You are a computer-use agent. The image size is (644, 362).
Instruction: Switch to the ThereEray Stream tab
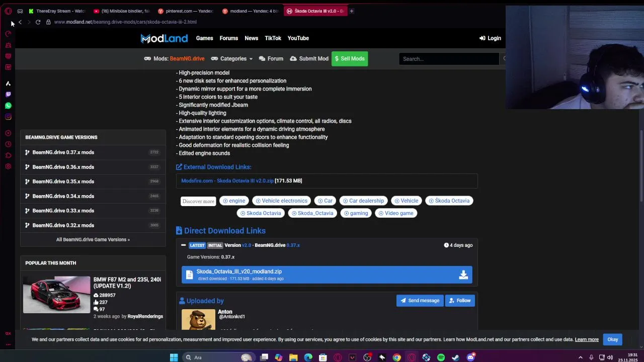[57, 11]
